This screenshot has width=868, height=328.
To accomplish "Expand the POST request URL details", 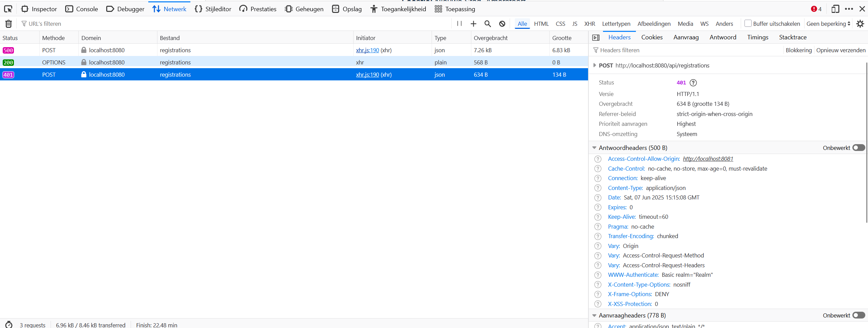I will tap(595, 65).
